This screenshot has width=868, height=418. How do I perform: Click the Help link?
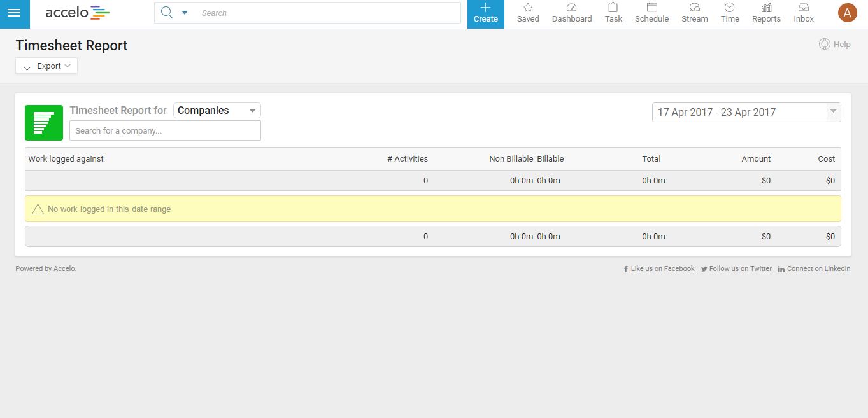coord(835,45)
